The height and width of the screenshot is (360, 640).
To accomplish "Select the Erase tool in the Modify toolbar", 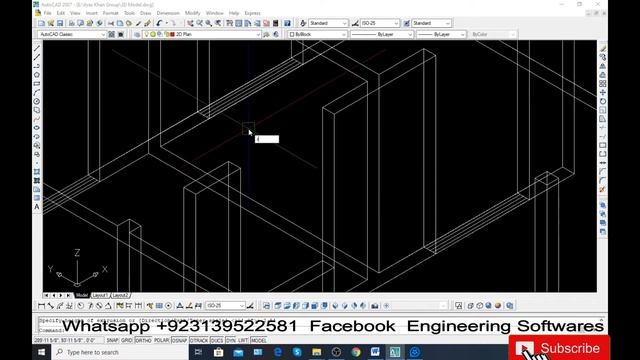I will point(603,48).
